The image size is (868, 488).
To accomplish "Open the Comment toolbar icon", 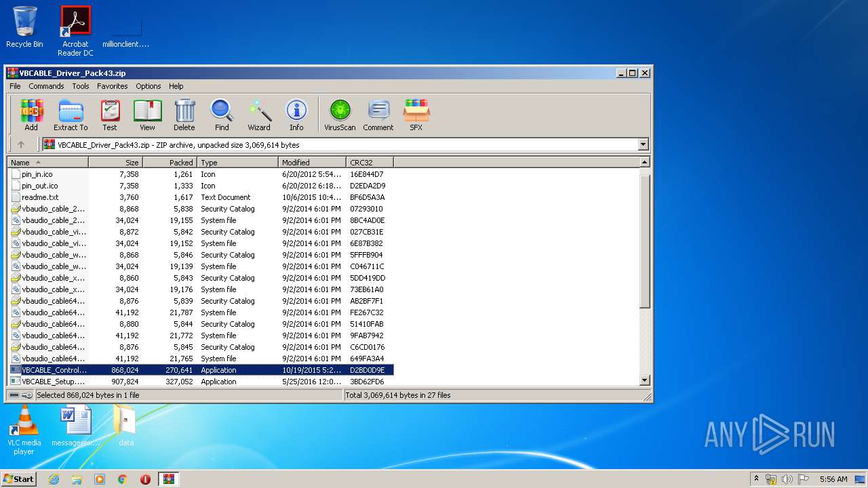I will (x=378, y=115).
